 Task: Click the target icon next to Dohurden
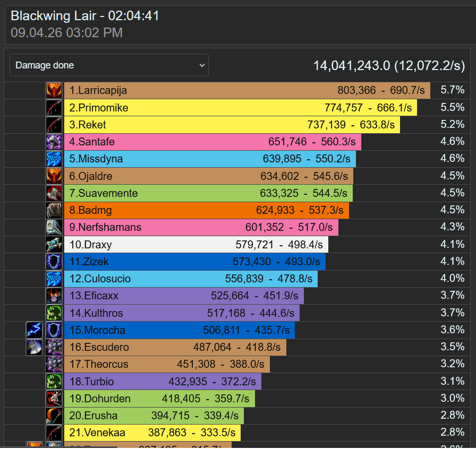coord(54,399)
